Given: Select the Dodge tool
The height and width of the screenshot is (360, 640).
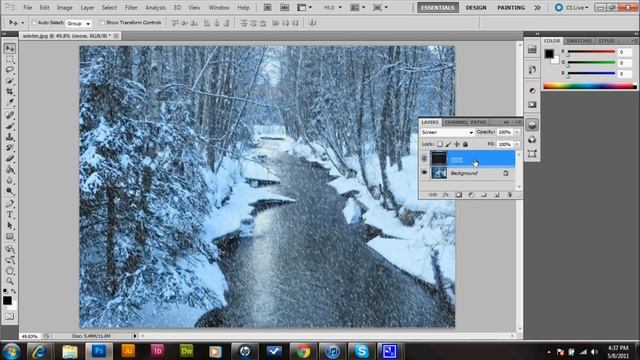Looking at the screenshot, I should point(10,191).
